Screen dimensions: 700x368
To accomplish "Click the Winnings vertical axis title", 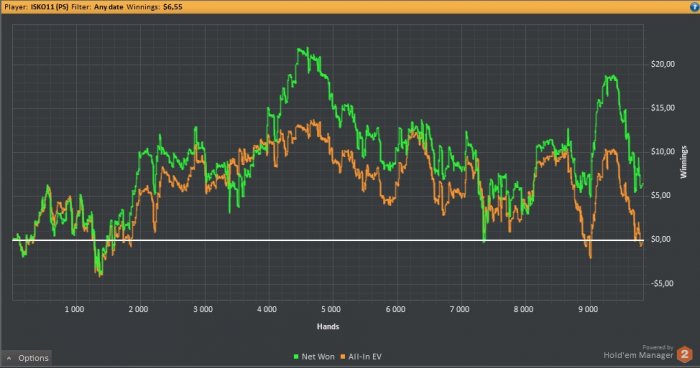I will pos(683,162).
